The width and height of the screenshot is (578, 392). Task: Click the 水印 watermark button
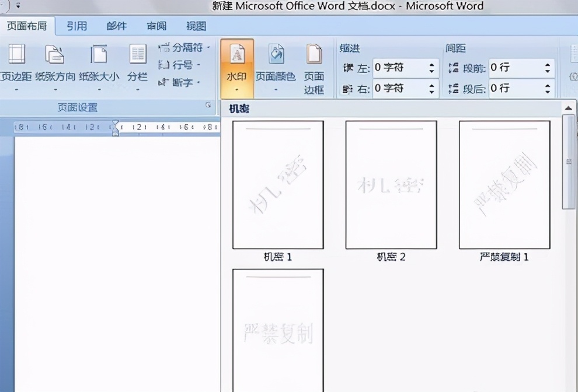pyautogui.click(x=237, y=68)
